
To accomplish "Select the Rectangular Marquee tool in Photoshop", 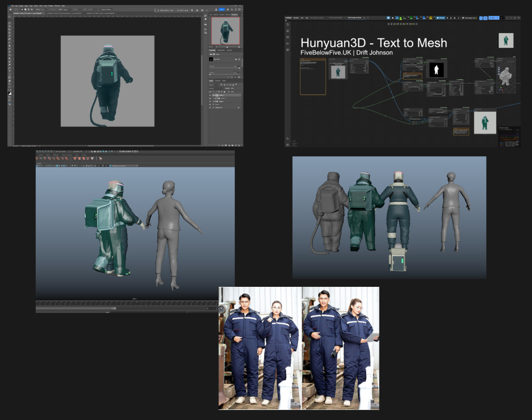I will pos(10,20).
